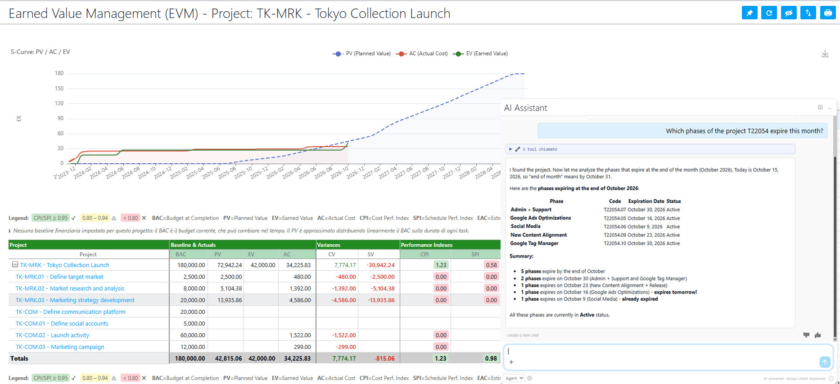
Task: Click the CV value -4,586.00
Action: (343, 300)
